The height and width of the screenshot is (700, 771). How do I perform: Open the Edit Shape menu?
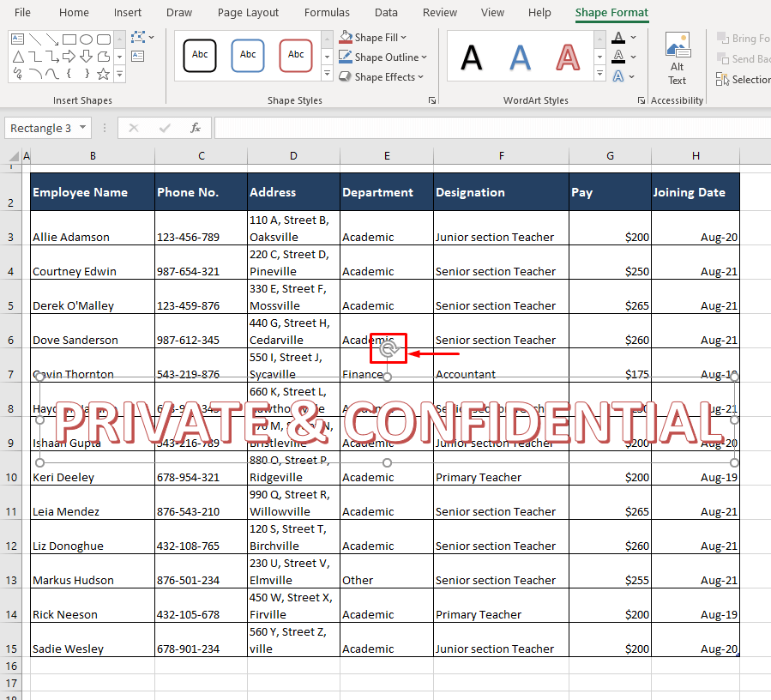[x=139, y=38]
